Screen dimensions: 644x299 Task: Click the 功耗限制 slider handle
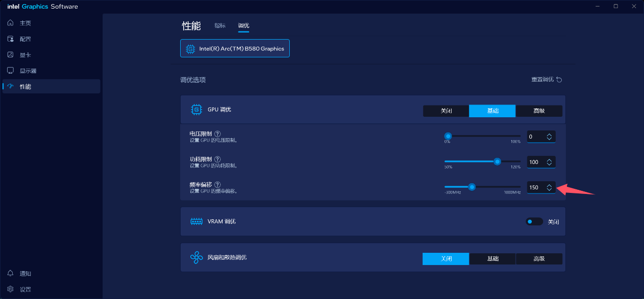(497, 161)
